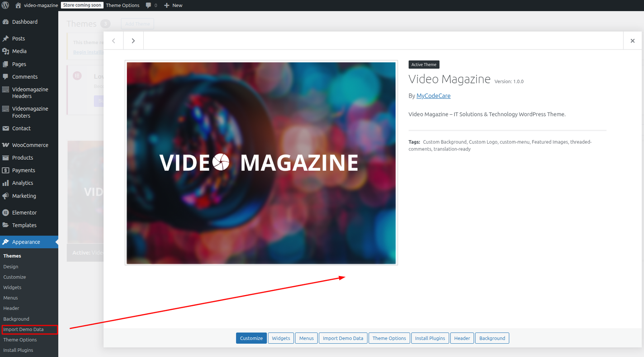This screenshot has width=644, height=357.
Task: Open the New content menu
Action: (173, 5)
